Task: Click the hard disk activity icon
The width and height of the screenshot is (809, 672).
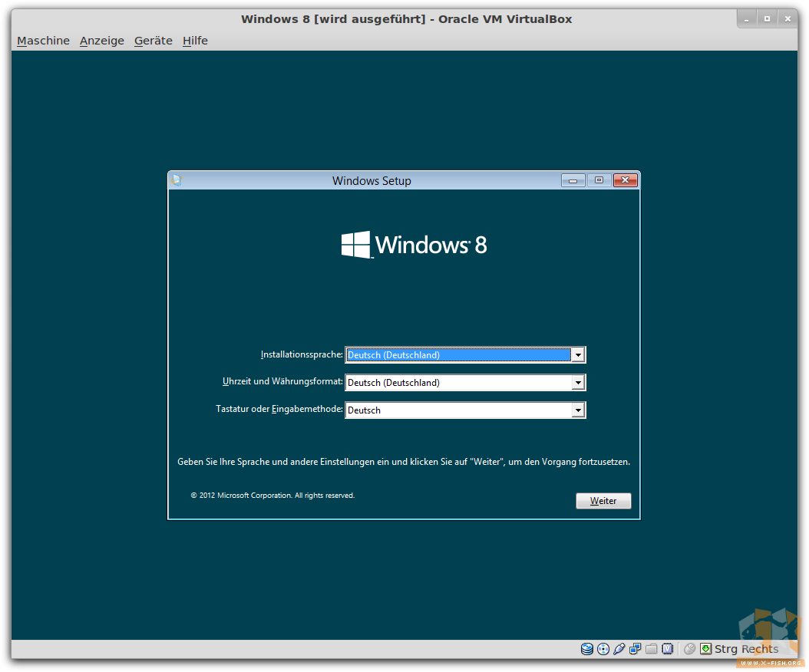Action: (586, 649)
